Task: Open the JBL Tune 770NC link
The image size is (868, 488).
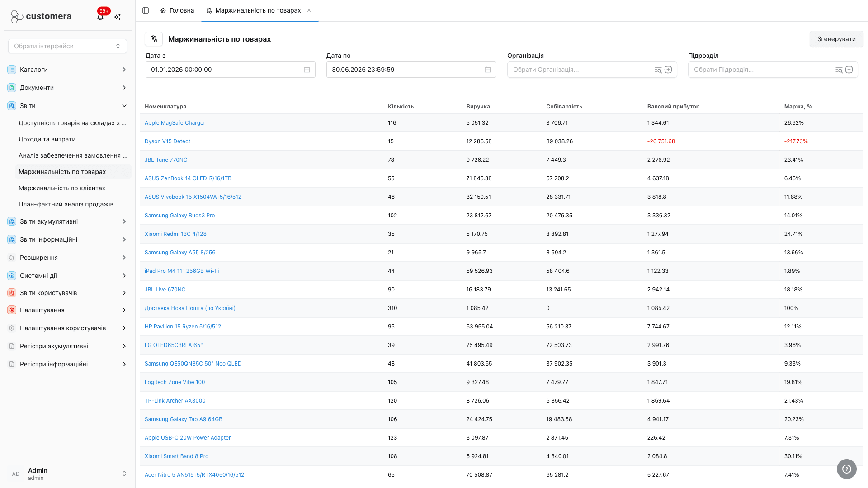Action: 166,160
